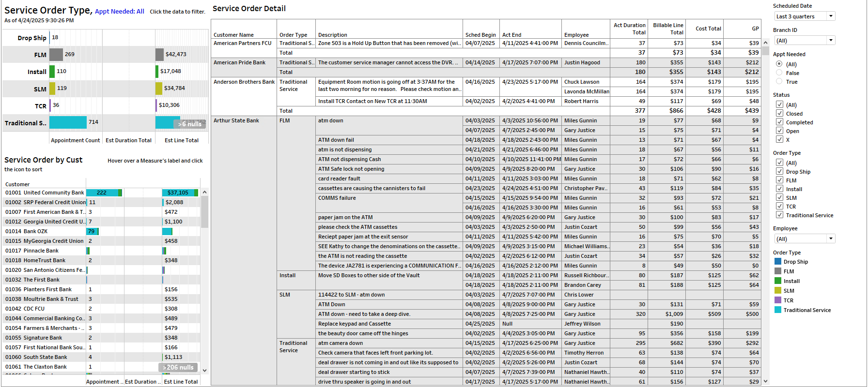Screen dimensions: 868x387
Task: Click the FLM Est Line Total bar
Action: tap(159, 55)
